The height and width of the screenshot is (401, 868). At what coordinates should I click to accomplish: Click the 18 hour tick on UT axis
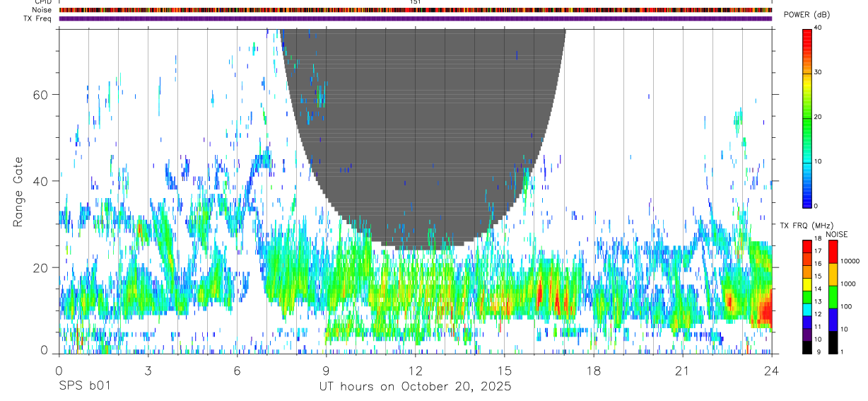594,371
